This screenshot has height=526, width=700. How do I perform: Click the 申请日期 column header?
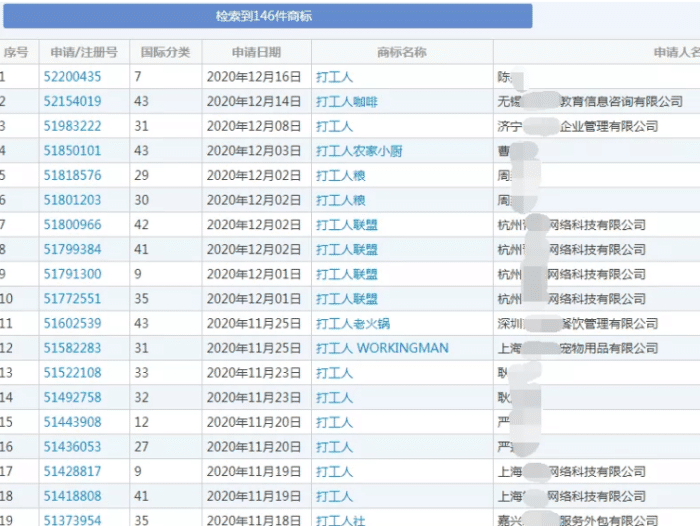(256, 52)
